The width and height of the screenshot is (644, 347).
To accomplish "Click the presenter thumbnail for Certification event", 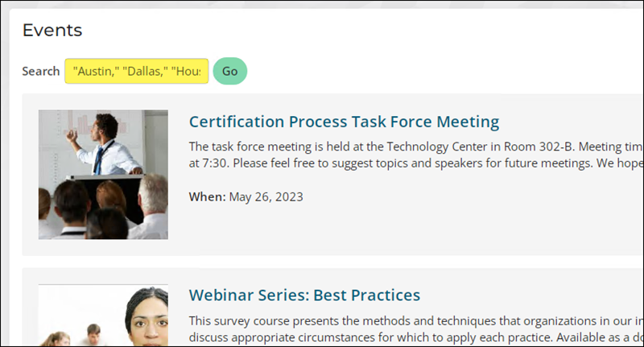I will [103, 175].
